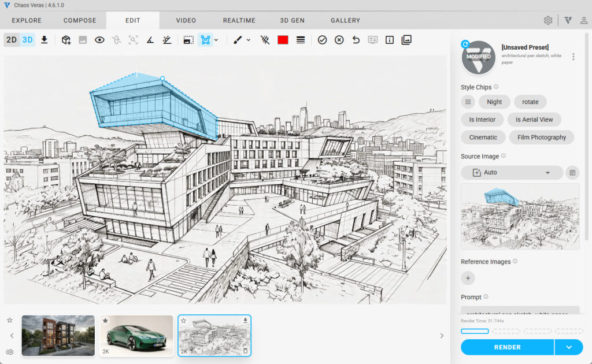The width and height of the screenshot is (592, 364).
Task: Click the download image toolbar icon
Action: 44,40
